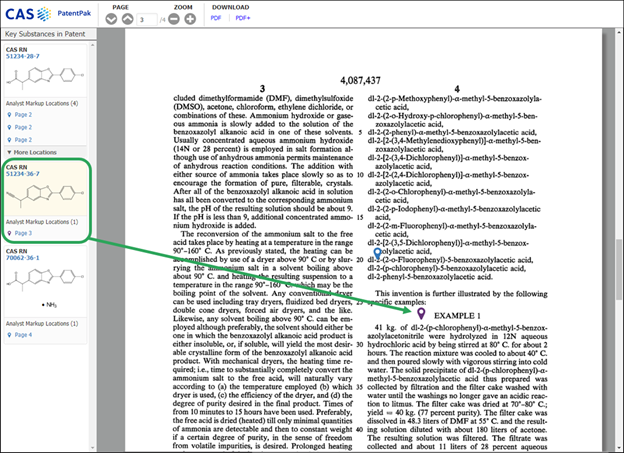Jump to first Page 2 markup location
Image resolution: width=624 pixels, height=453 pixels.
click(23, 115)
